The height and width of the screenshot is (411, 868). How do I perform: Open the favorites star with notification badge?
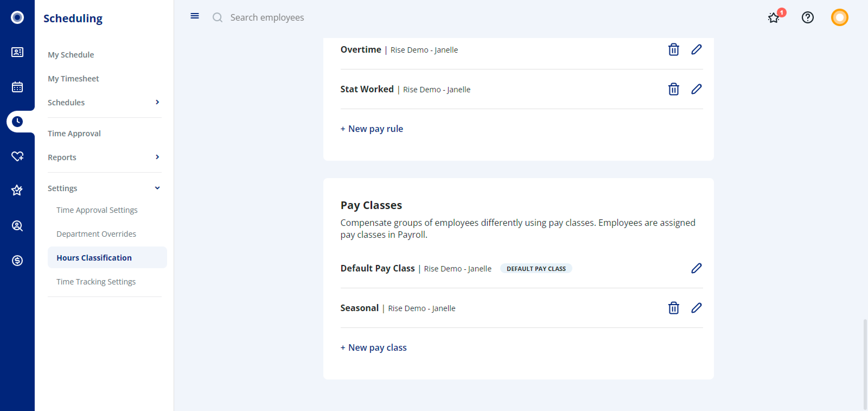[774, 18]
